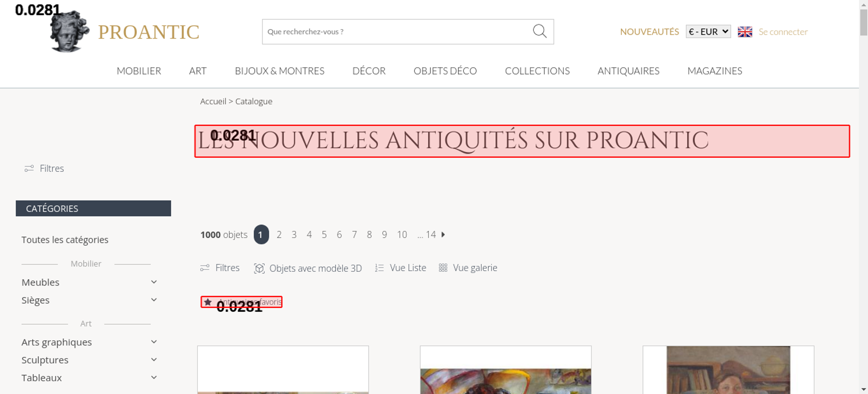Open the BIJOUX & MONTRES menu
The height and width of the screenshot is (394, 868).
[279, 71]
